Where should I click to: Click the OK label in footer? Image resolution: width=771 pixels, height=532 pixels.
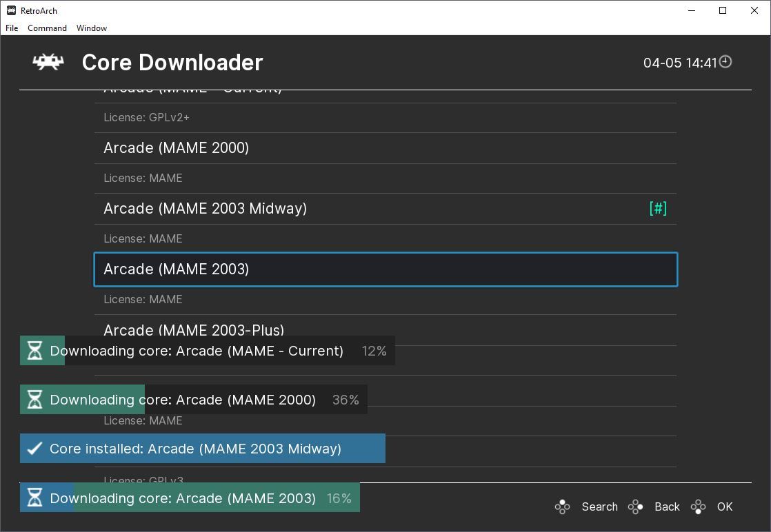click(x=725, y=507)
